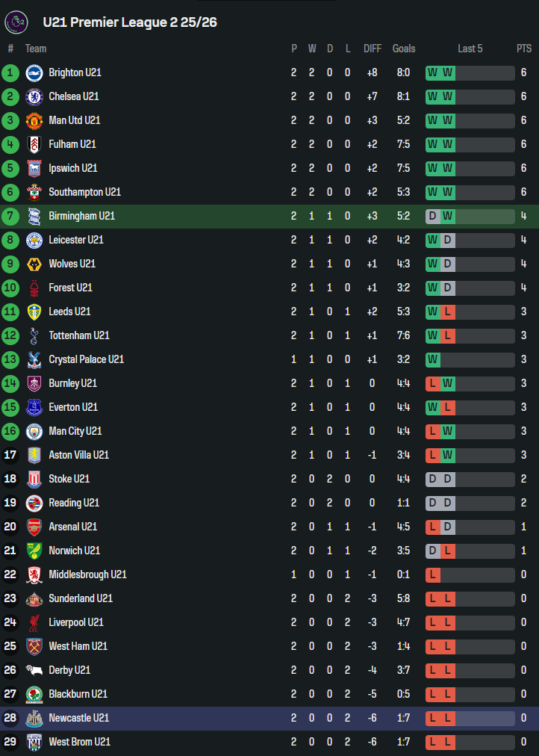Click the Chelsea U21 club badge

34,96
